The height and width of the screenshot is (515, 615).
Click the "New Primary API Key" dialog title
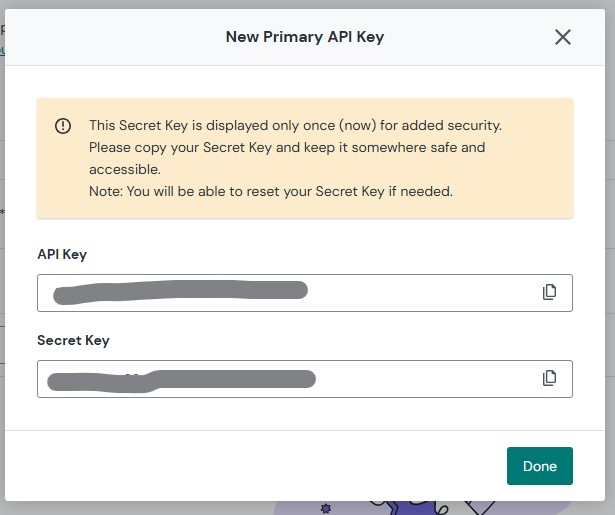pyautogui.click(x=305, y=37)
